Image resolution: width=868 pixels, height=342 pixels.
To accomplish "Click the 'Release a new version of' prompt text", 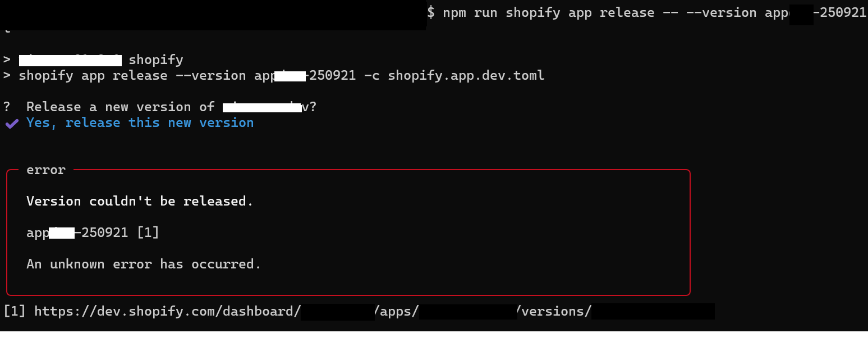I will pyautogui.click(x=121, y=107).
